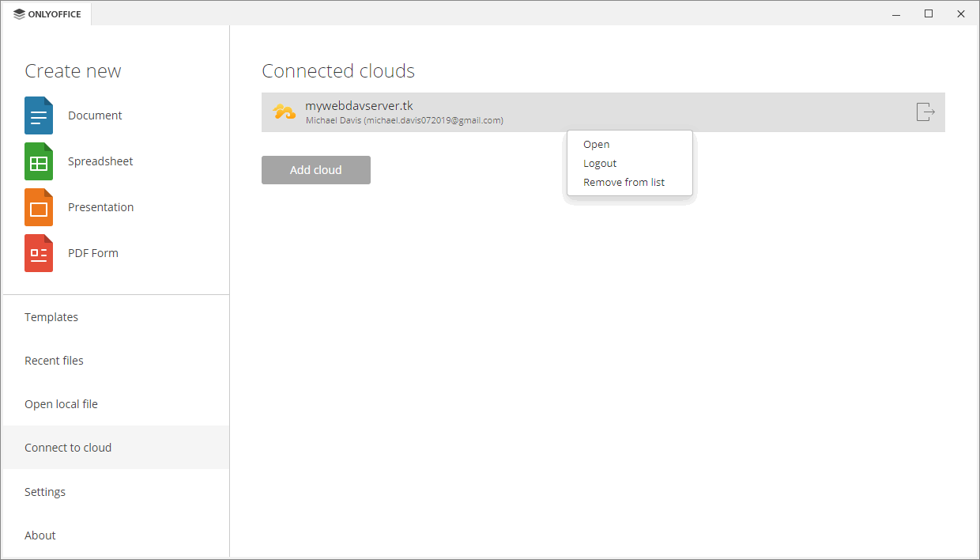Viewport: 980px width, 560px height.
Task: Click the logout arrow icon on cloud row
Action: (925, 112)
